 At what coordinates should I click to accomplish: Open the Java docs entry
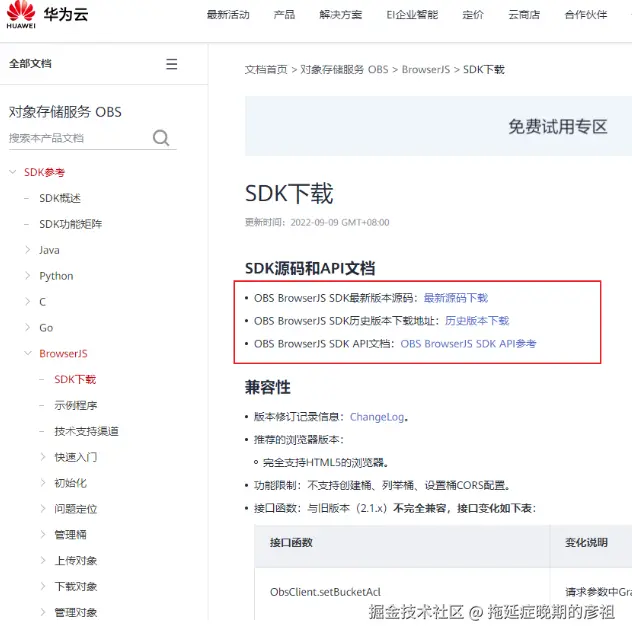[49, 250]
